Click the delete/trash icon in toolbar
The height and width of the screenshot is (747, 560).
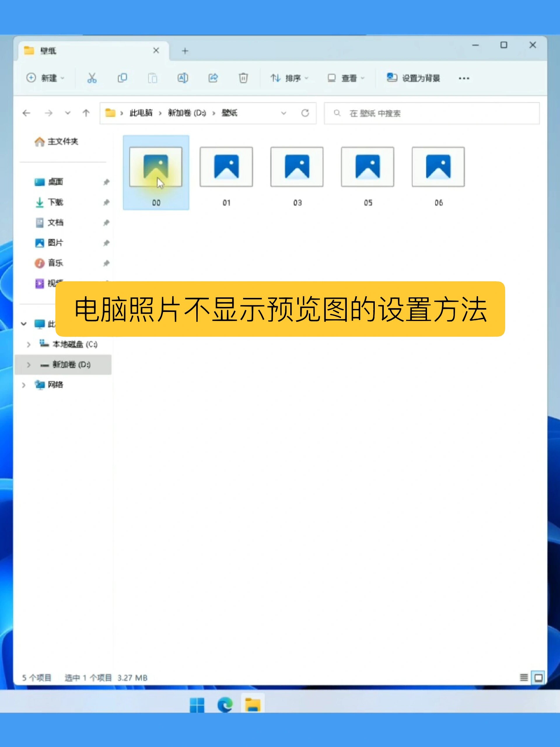click(243, 78)
